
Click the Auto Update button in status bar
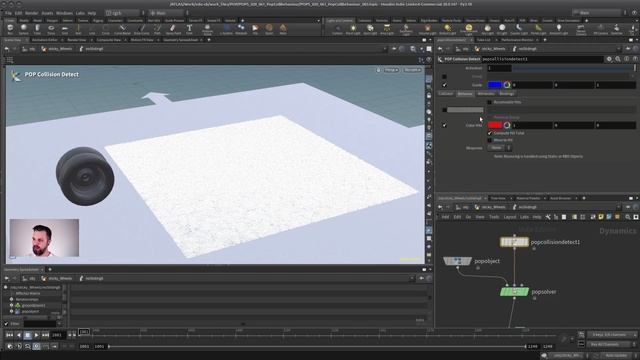(x=616, y=356)
